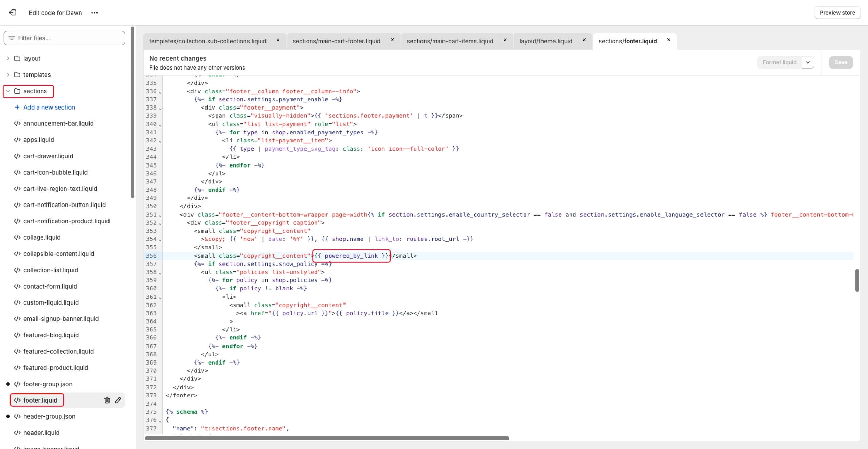Switch to templates/collection.sub-collections.liquid tab

208,41
